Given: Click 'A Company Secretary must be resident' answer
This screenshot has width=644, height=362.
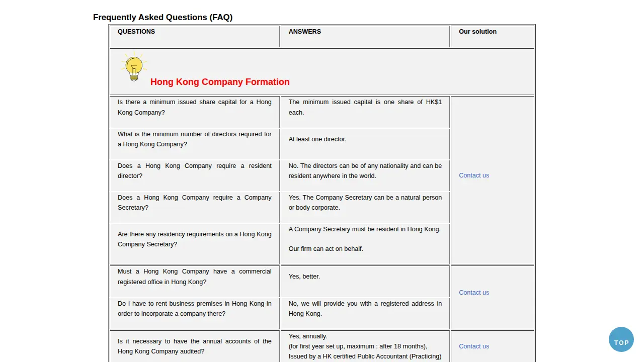Looking at the screenshot, I should tap(365, 229).
